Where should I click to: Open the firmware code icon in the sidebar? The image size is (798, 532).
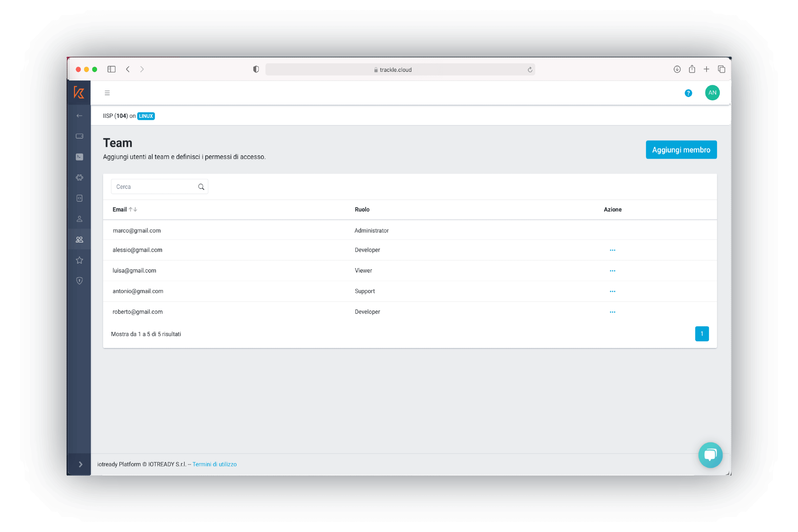(x=79, y=198)
